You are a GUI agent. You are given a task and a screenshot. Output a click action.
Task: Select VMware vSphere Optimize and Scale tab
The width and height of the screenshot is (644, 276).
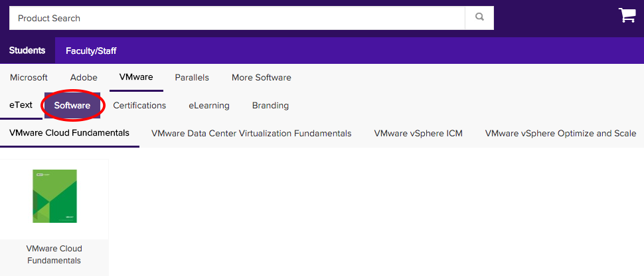[560, 133]
